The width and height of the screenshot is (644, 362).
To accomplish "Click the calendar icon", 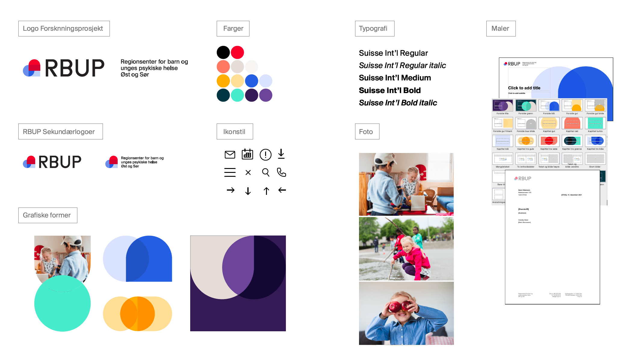I will pos(247,154).
